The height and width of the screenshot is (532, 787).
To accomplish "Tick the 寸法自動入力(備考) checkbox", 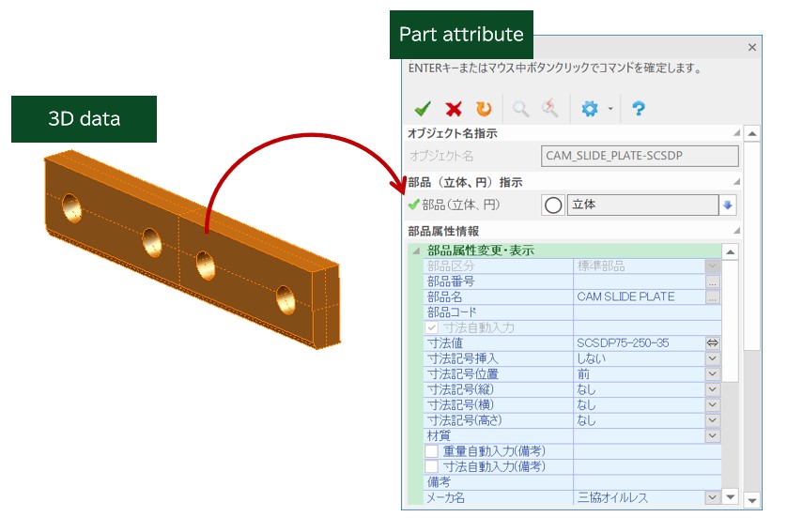I will [432, 466].
